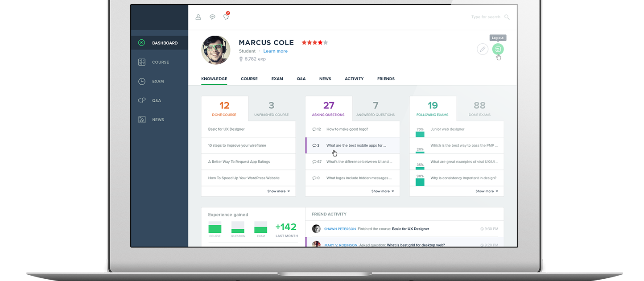
Task: Open the Answered Questions tab
Action: (376, 109)
